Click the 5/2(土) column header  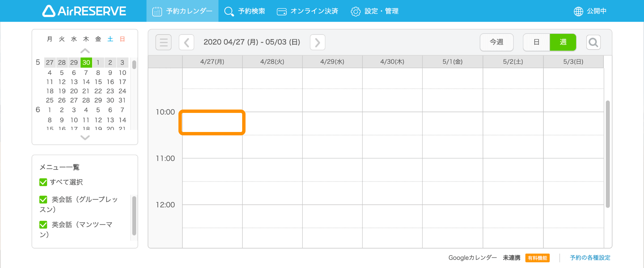(513, 62)
